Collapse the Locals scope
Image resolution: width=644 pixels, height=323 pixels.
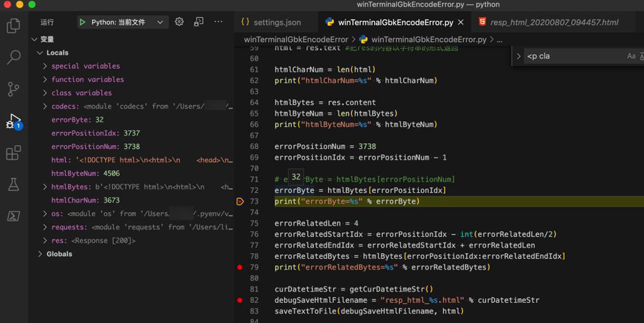pyautogui.click(x=40, y=53)
